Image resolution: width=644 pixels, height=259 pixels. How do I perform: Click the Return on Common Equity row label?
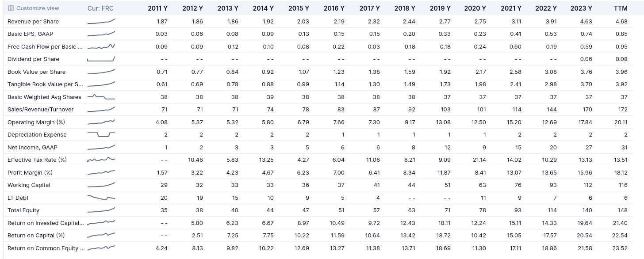pos(43,248)
